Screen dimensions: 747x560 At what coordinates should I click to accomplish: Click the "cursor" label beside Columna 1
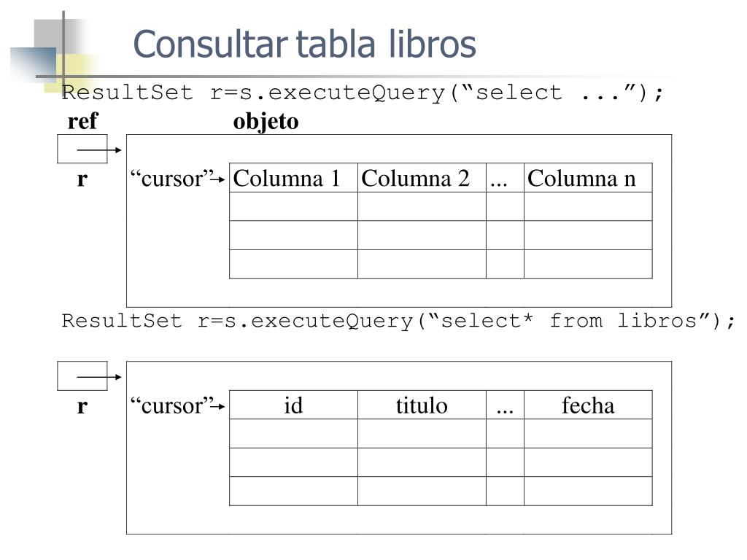173,179
